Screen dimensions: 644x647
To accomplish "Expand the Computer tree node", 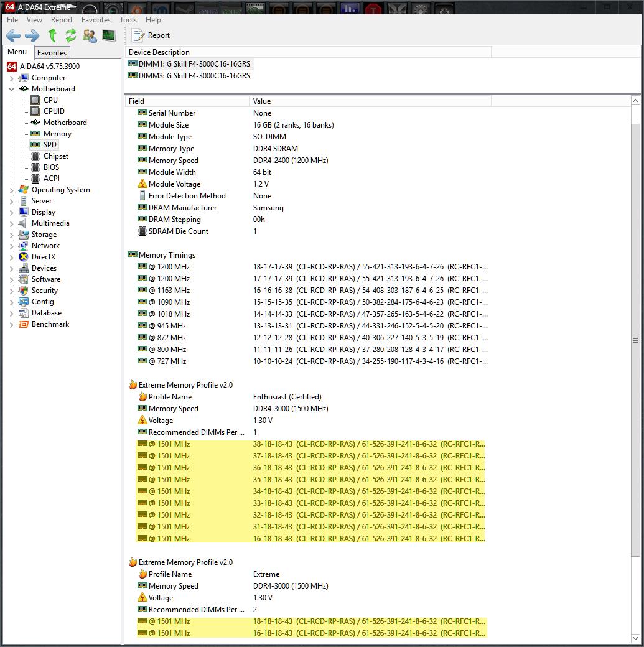I will click(12, 78).
